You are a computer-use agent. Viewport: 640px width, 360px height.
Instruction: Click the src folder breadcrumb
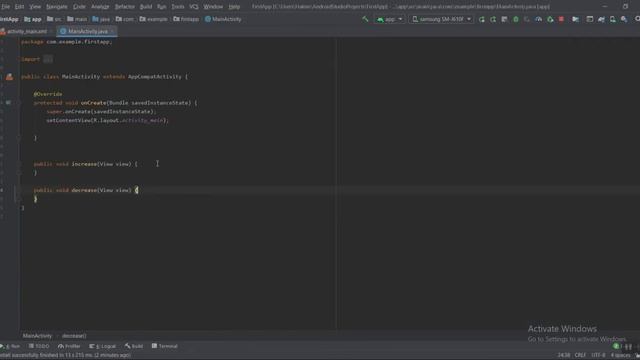click(54, 19)
